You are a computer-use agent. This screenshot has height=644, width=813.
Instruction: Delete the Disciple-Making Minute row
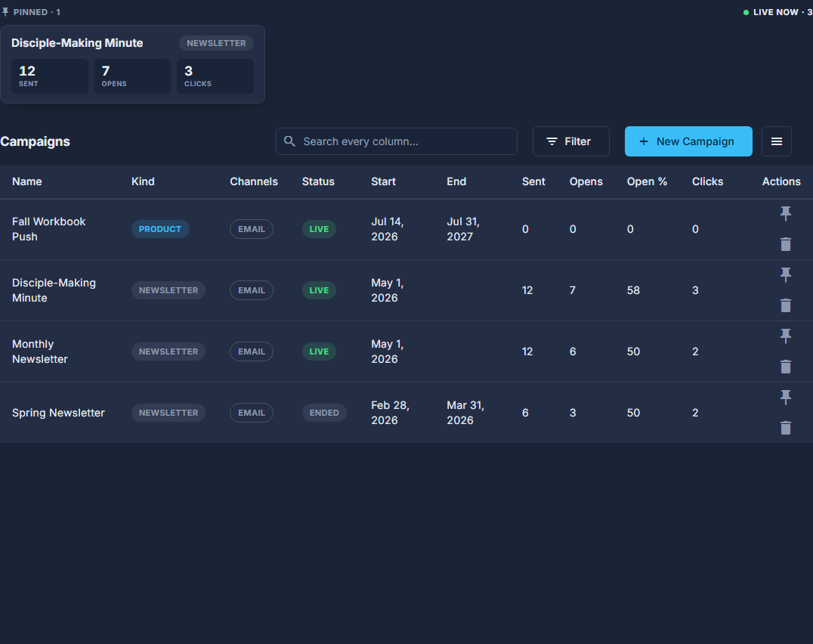786,305
